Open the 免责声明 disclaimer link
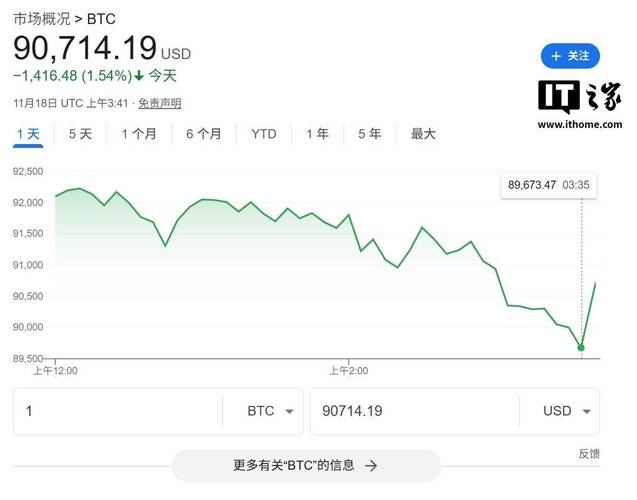 159,103
